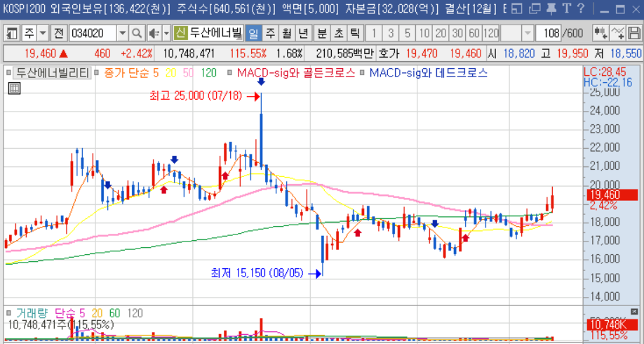Open the help question mark icon
The height and width of the screenshot is (344, 644).
coord(581,10)
